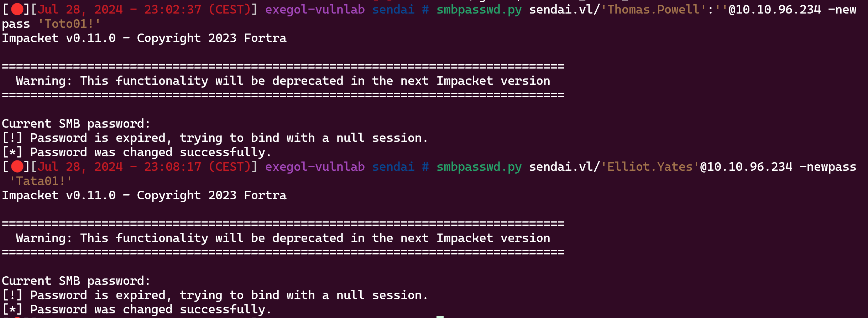
Task: Click the red circle in the second prompt
Action: coord(17,166)
